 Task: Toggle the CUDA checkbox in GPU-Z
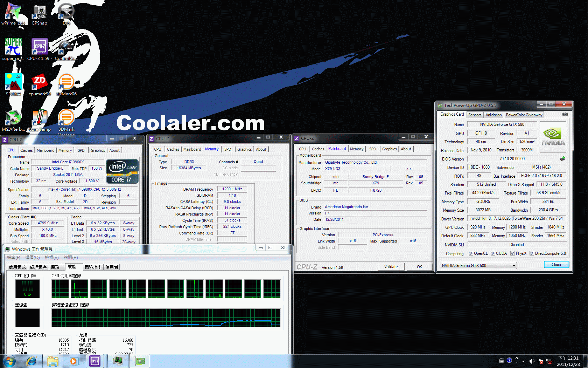(x=493, y=253)
